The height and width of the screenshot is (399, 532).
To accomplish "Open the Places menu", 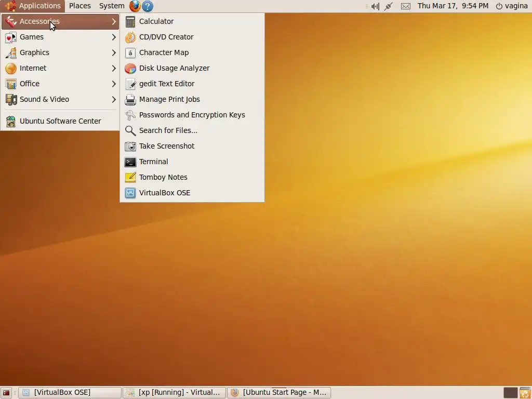I will point(80,6).
